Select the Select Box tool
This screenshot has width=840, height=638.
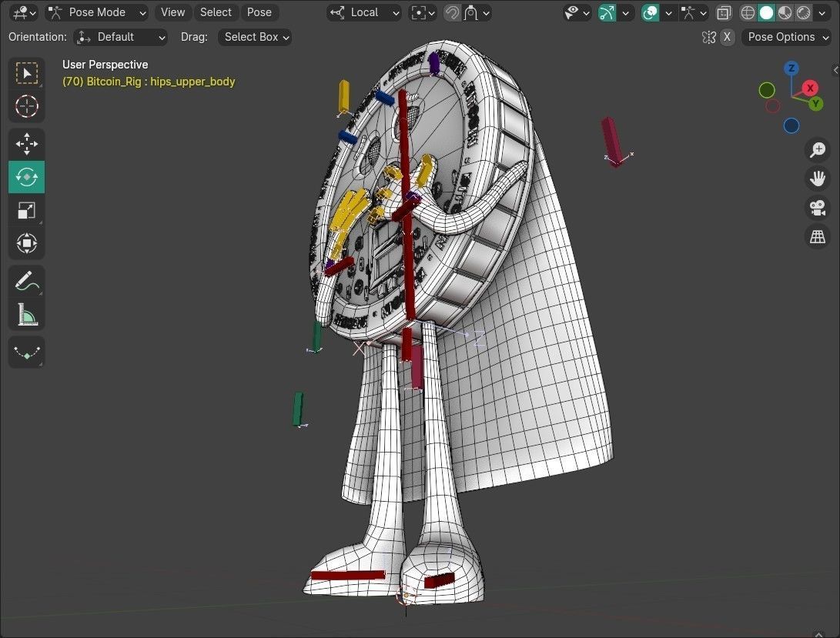(27, 73)
